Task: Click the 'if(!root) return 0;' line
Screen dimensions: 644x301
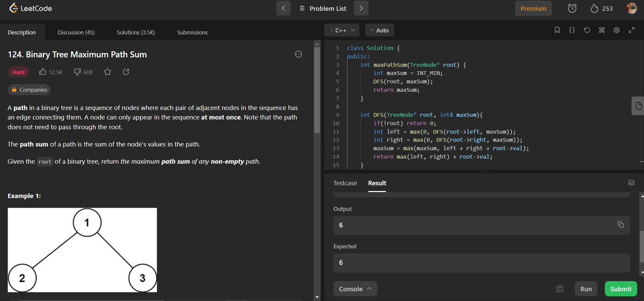Action: 405,123
